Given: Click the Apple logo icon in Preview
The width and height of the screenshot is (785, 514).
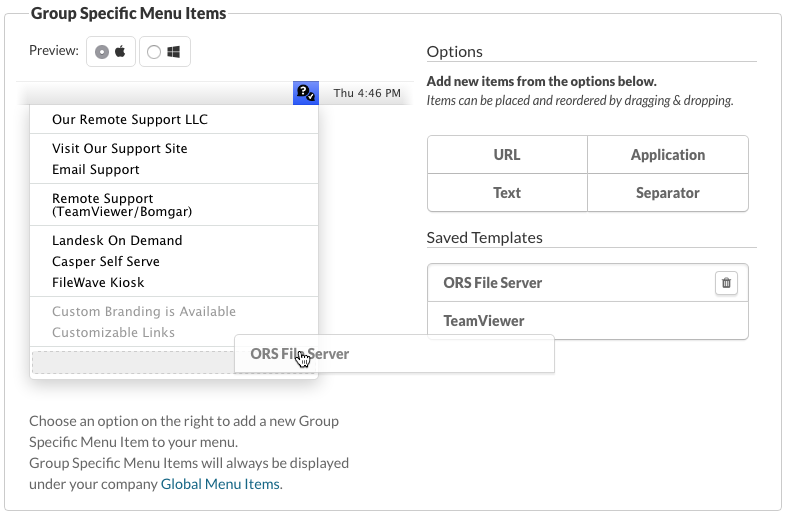Looking at the screenshot, I should pyautogui.click(x=120, y=51).
